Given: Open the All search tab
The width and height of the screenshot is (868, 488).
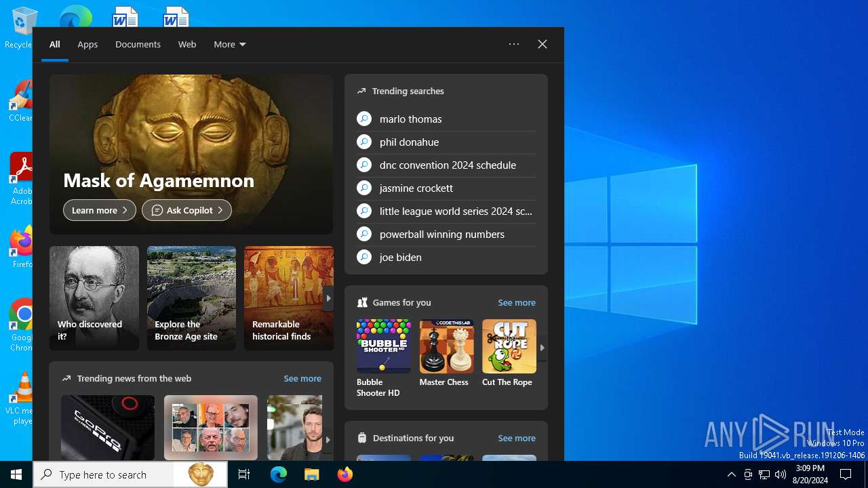Looking at the screenshot, I should (x=55, y=44).
